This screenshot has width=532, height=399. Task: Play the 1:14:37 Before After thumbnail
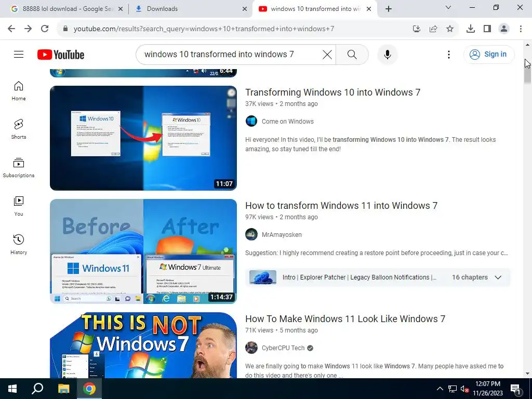pos(143,251)
